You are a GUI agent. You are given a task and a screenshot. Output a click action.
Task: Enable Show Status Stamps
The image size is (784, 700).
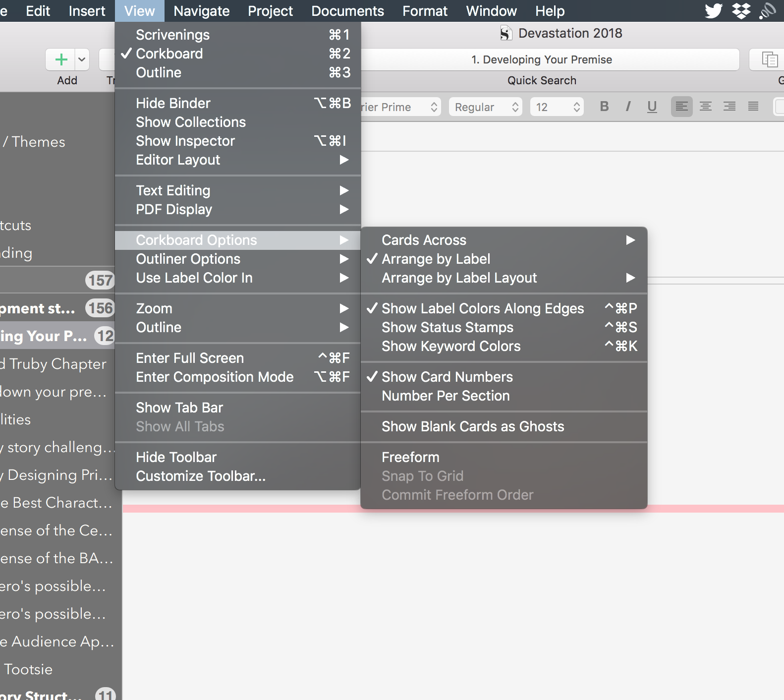[504, 327]
